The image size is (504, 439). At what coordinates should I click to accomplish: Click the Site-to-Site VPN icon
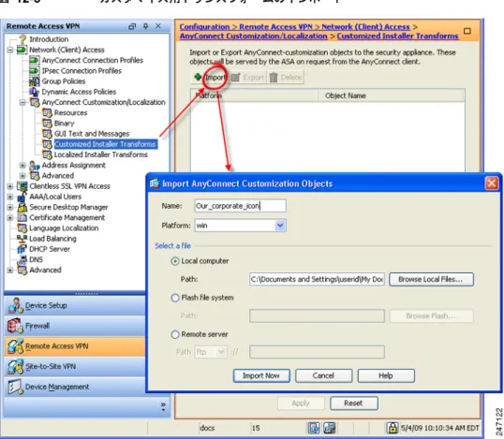(15, 366)
